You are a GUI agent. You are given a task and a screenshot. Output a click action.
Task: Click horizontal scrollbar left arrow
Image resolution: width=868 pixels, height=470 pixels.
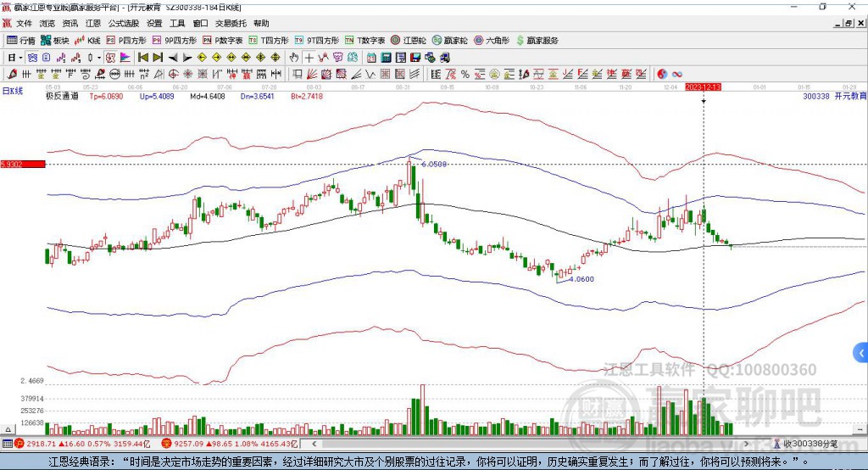click(314, 444)
